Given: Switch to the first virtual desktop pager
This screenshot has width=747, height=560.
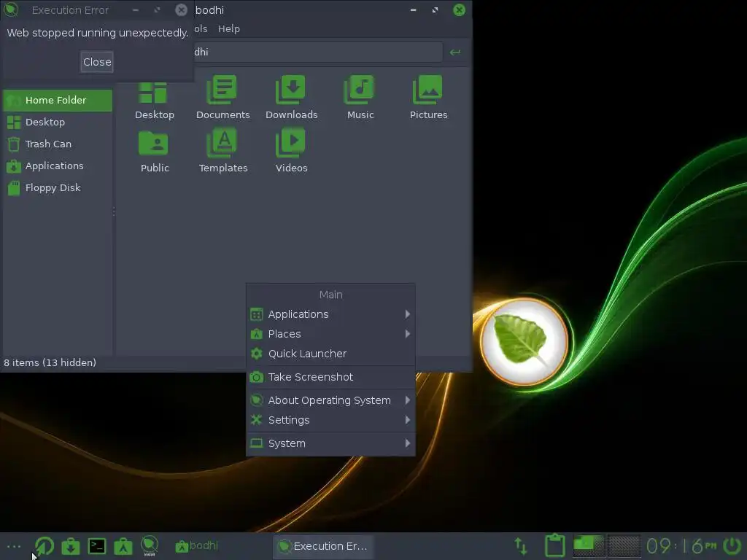Looking at the screenshot, I should coord(589,546).
